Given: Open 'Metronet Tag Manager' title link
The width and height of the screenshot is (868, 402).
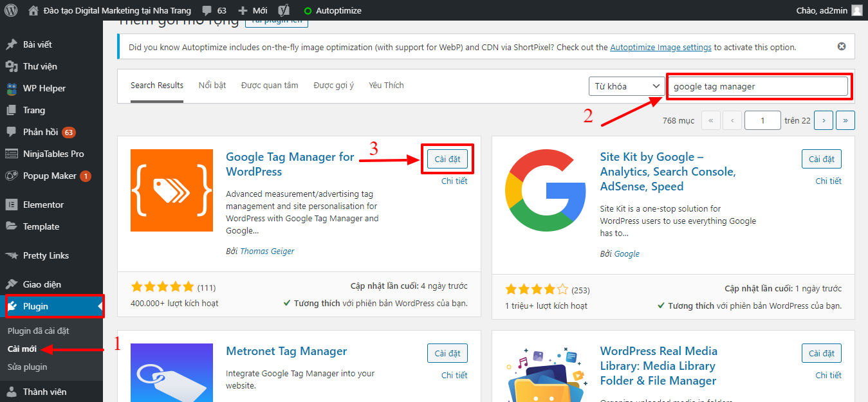Looking at the screenshot, I should click(x=286, y=351).
